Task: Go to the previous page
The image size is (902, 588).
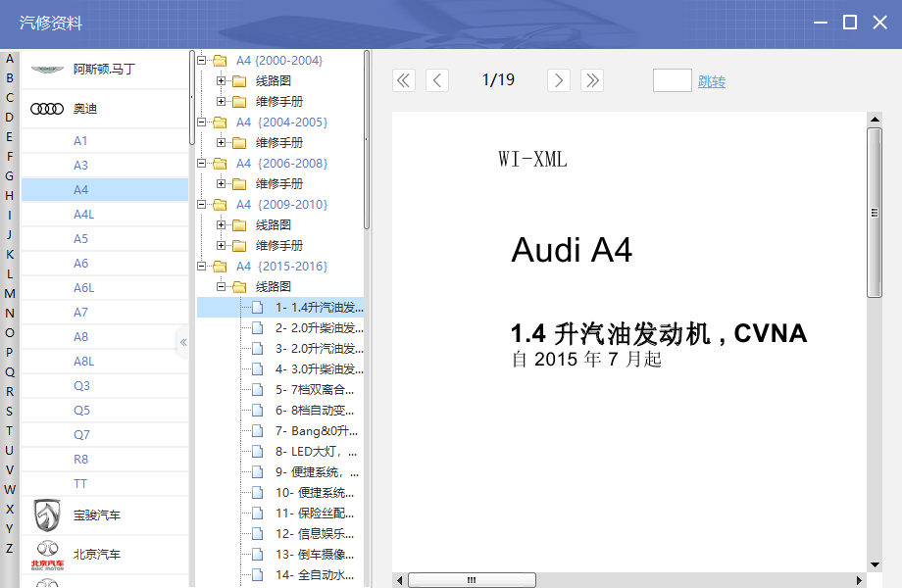Action: pos(437,80)
